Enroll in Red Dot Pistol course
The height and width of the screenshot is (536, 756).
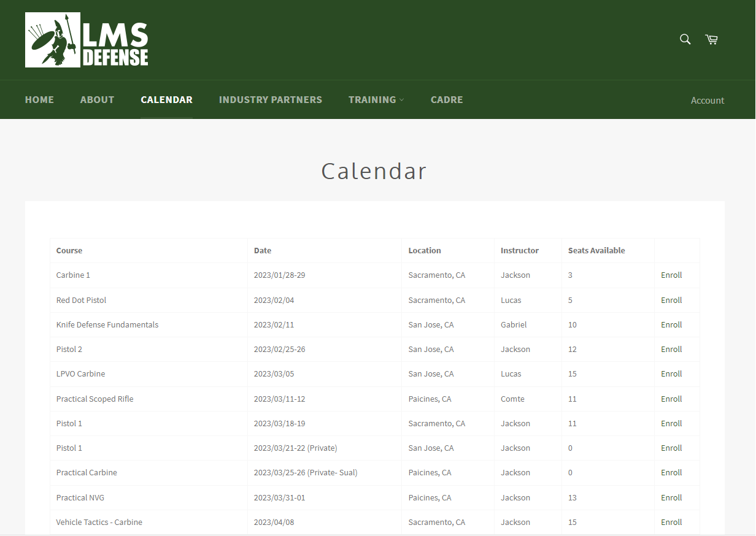click(671, 300)
